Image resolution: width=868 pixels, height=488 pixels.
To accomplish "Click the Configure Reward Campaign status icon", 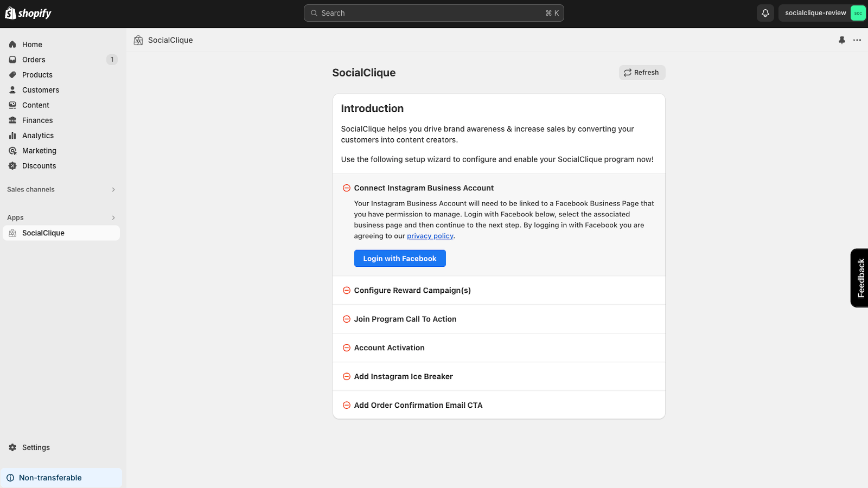I will tap(346, 291).
